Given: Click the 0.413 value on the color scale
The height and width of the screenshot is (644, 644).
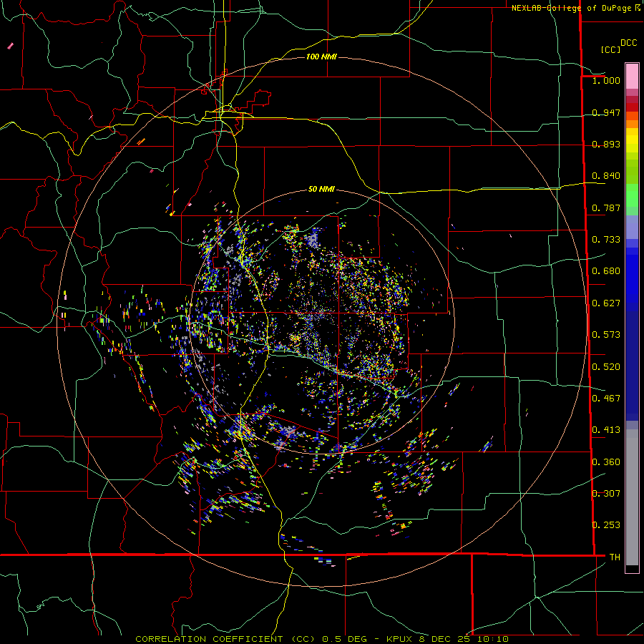Looking at the screenshot, I should (606, 430).
